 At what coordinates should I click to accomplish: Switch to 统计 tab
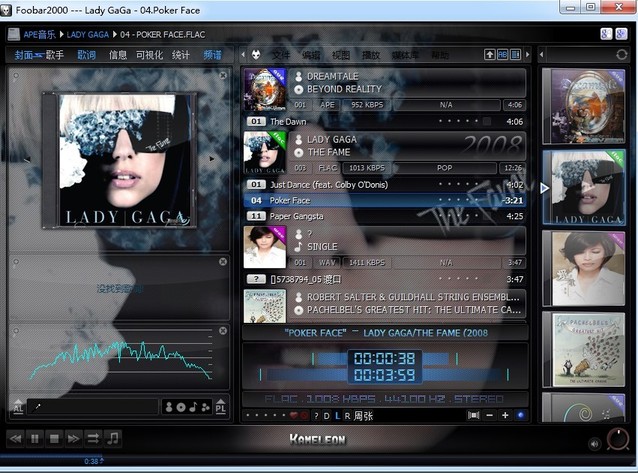(x=181, y=55)
